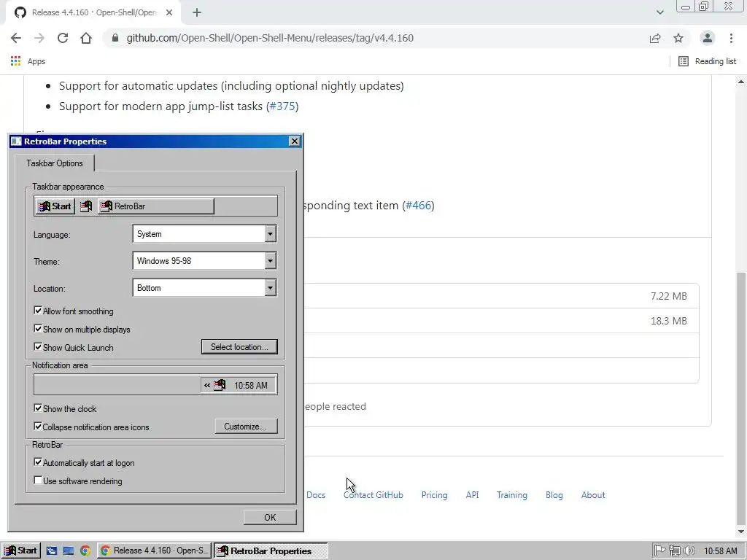Open the API footer link
The height and width of the screenshot is (560, 747).
click(x=472, y=495)
